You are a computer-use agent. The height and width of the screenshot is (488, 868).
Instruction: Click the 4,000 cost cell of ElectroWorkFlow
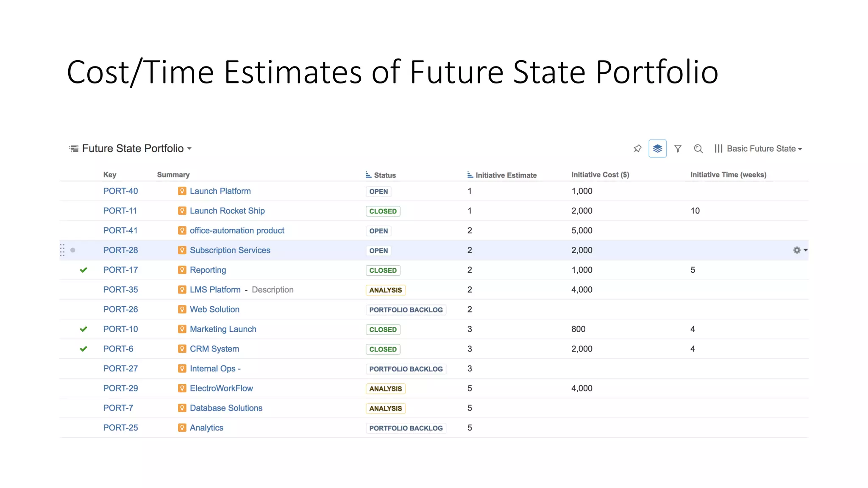tap(581, 388)
